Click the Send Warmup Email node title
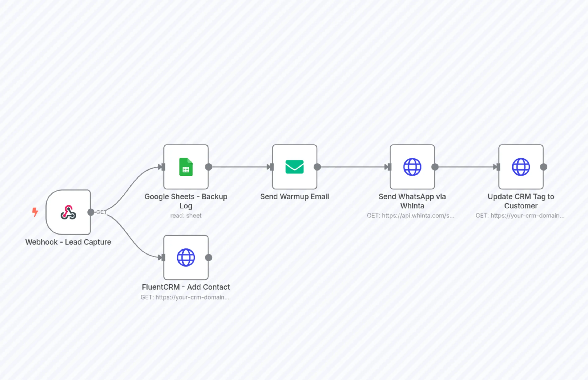The height and width of the screenshot is (380, 588). (x=294, y=196)
